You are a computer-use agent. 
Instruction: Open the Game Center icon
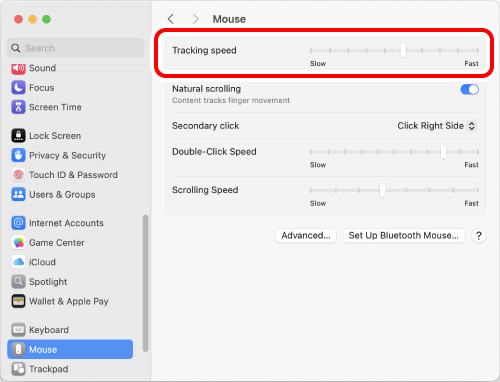[x=18, y=243]
